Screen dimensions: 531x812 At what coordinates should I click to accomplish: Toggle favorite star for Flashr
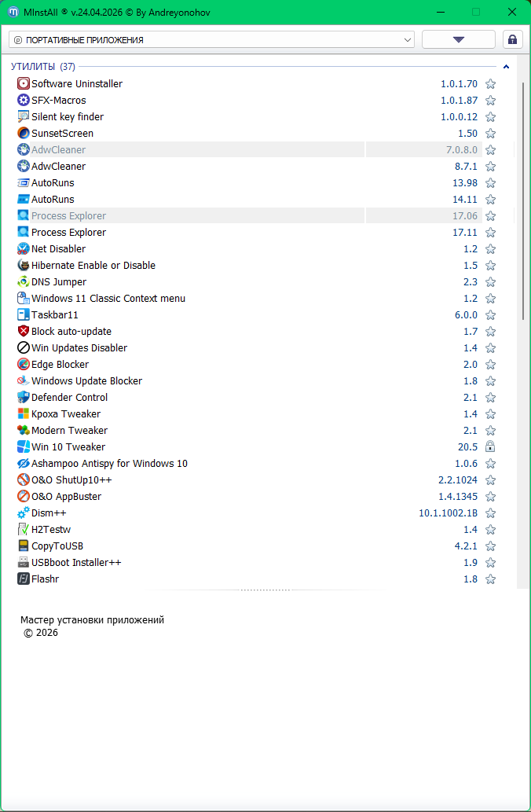tap(490, 579)
